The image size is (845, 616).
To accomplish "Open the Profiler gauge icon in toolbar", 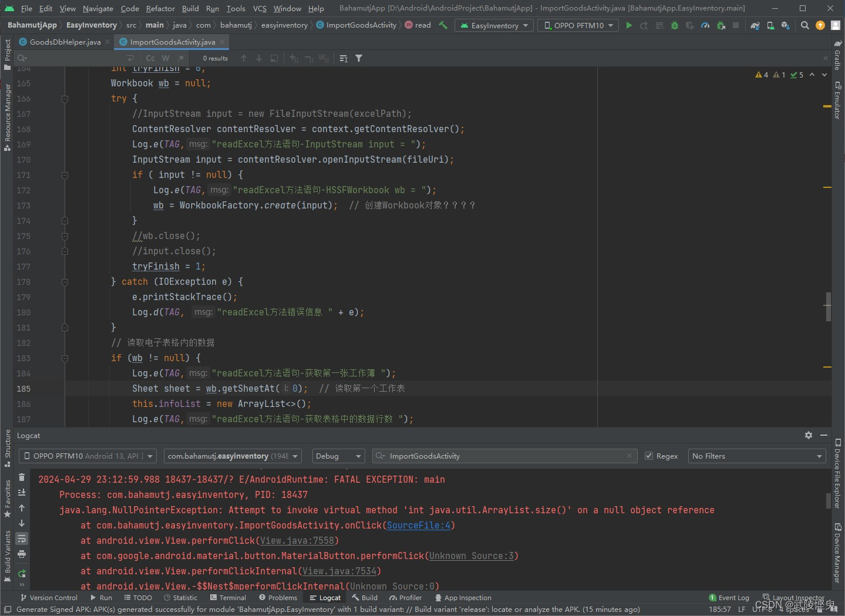I will coord(705,25).
